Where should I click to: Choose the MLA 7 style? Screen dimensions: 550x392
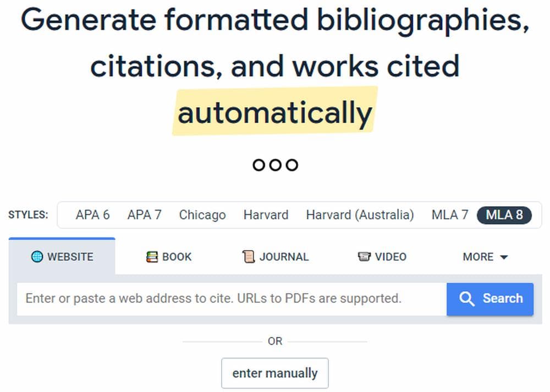449,215
